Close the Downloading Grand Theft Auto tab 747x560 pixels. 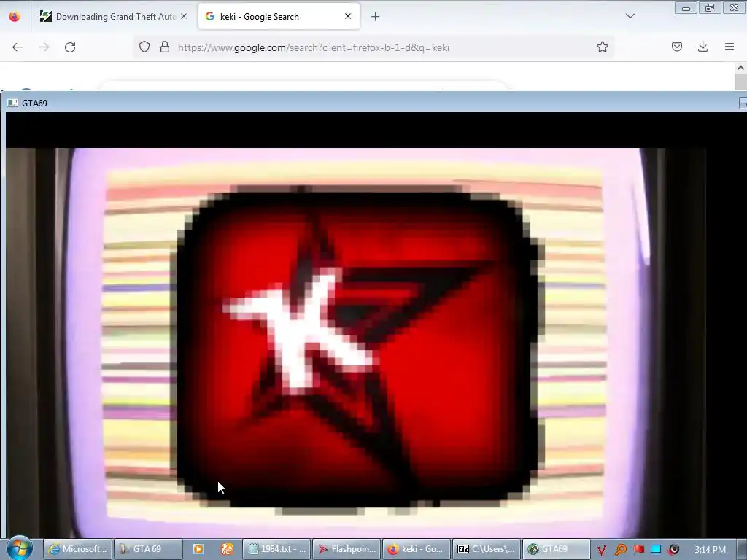click(184, 16)
